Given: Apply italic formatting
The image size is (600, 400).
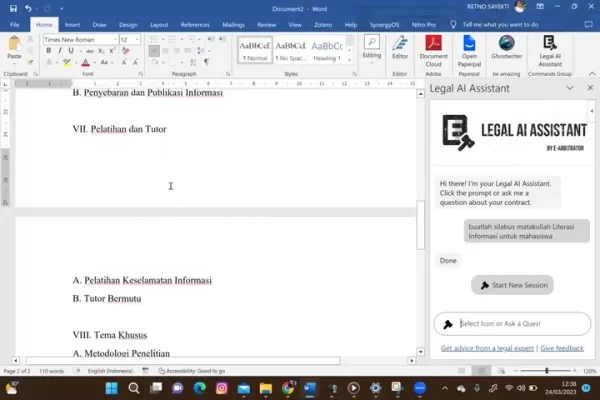Looking at the screenshot, I should click(x=60, y=51).
